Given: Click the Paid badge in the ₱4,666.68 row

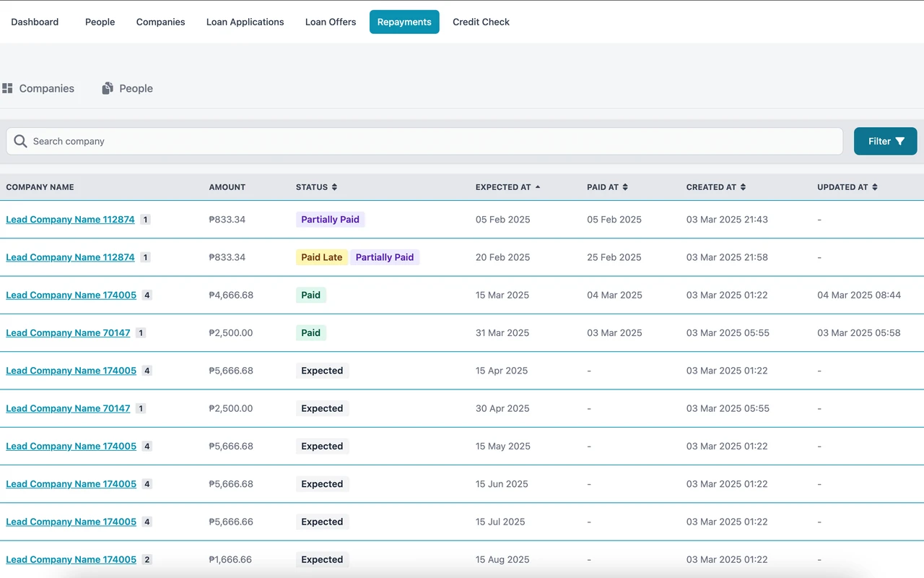Looking at the screenshot, I should pos(311,295).
